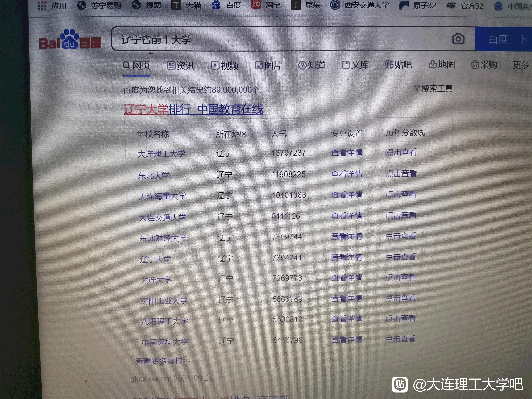Image resolution: width=532 pixels, height=399 pixels.
Task: Switch to the 图片 tab
Action: click(x=268, y=65)
